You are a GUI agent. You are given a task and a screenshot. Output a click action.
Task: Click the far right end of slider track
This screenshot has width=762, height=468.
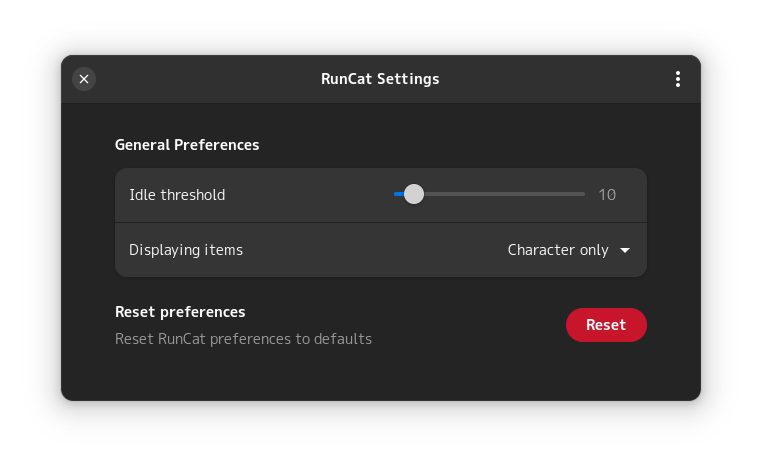pyautogui.click(x=583, y=194)
